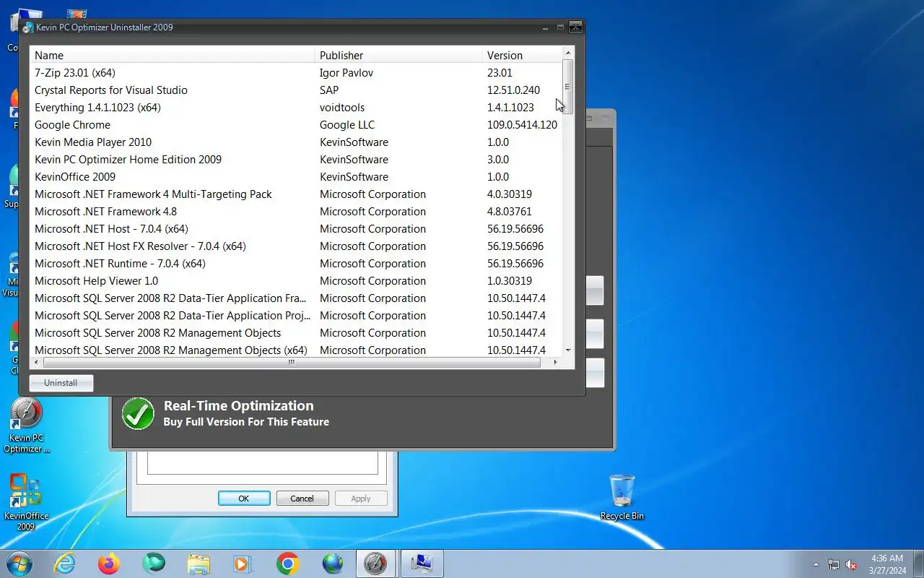Click version 12.51.0.240 cell
The image size is (924, 578).
pos(513,90)
